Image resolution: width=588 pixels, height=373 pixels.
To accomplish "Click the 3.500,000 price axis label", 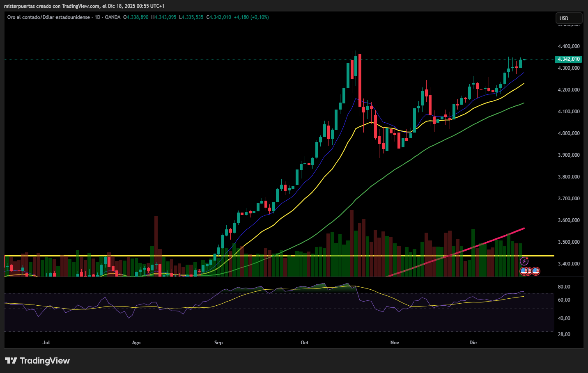I will pyautogui.click(x=569, y=242).
